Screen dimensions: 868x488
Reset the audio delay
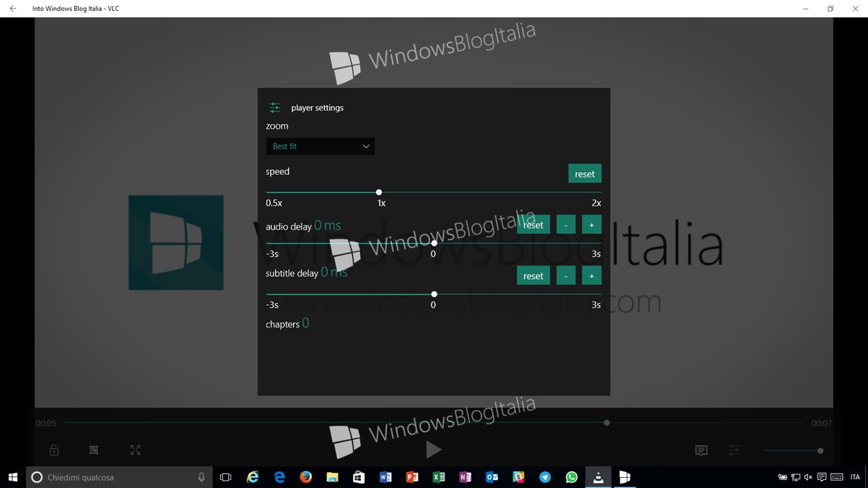[x=533, y=225]
